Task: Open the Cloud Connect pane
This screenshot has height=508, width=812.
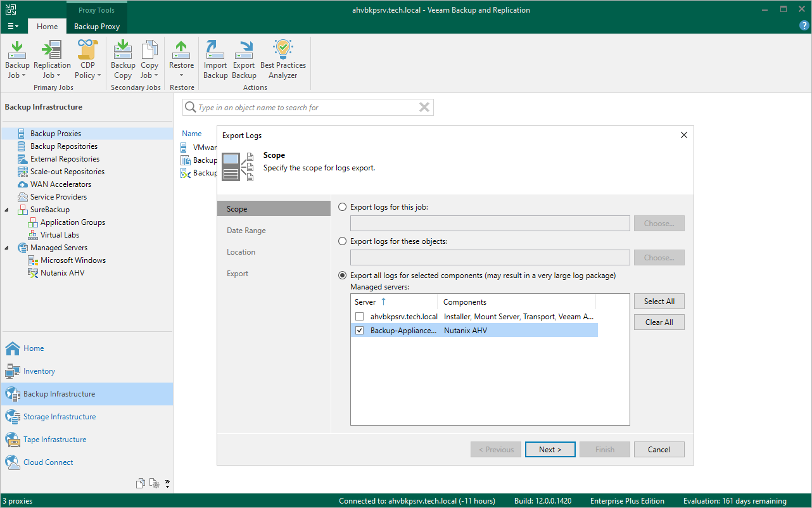Action: (86, 462)
